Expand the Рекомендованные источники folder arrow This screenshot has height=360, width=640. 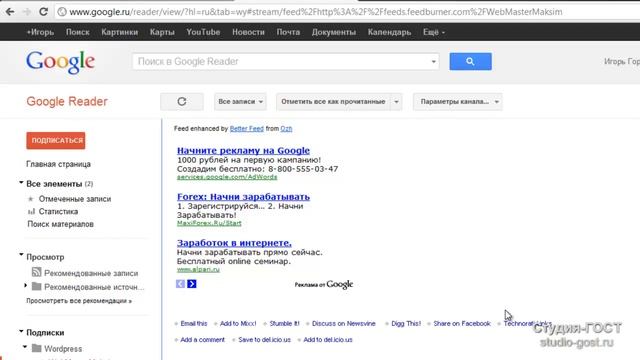pyautogui.click(x=26, y=286)
